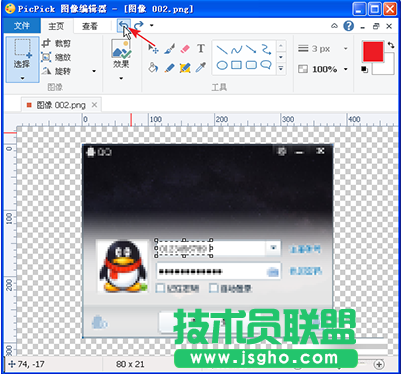401x374 pixels.
Task: Pick the curved arrow shape
Action: pos(266,50)
